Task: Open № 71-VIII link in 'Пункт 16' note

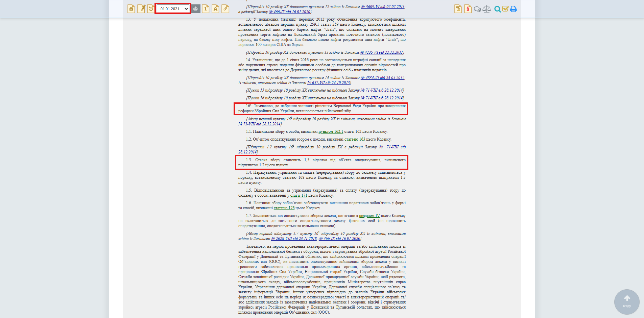Action: [382, 98]
